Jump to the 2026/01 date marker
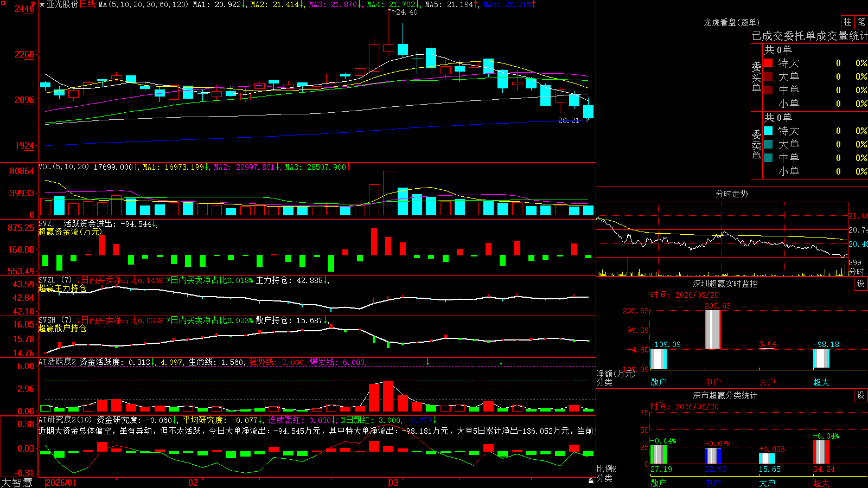This screenshot has height=488, width=868. point(61,483)
